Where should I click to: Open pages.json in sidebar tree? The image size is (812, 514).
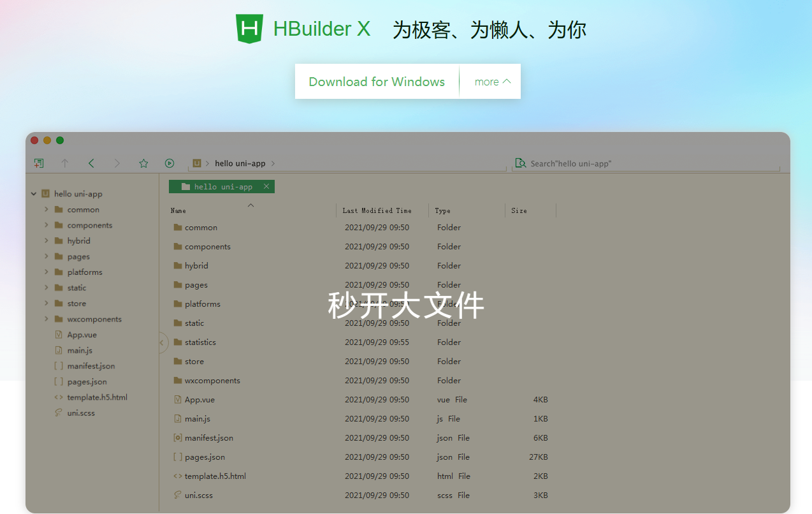tap(87, 381)
